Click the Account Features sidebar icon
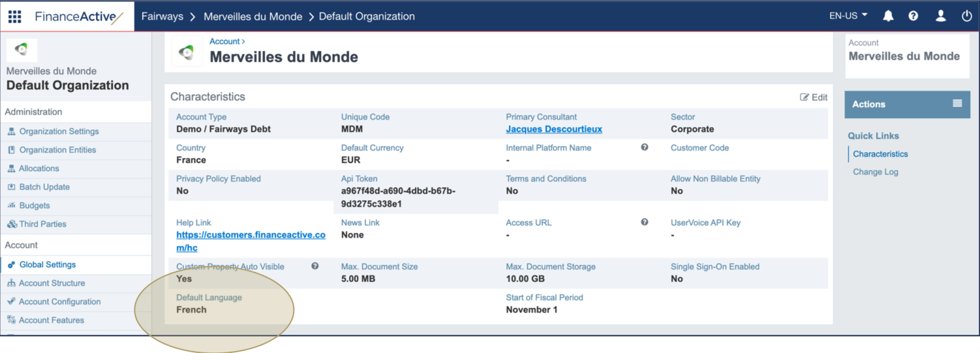 click(x=12, y=320)
